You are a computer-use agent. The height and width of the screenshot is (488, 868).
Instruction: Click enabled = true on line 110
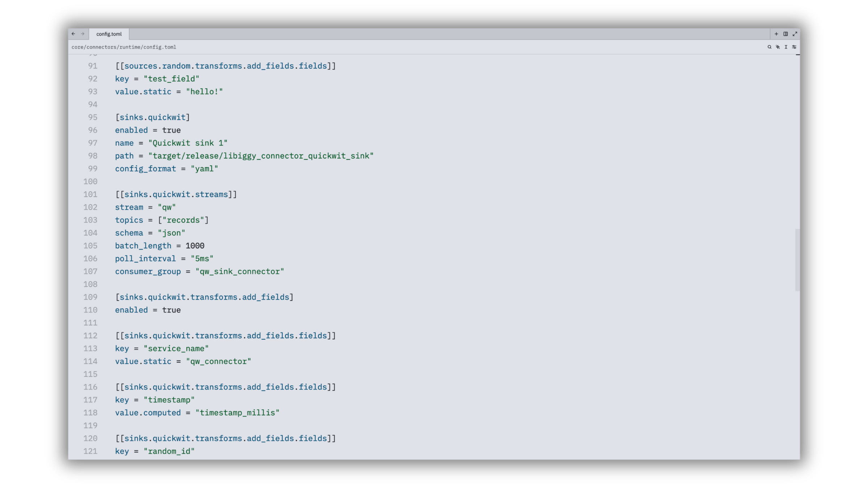148,310
